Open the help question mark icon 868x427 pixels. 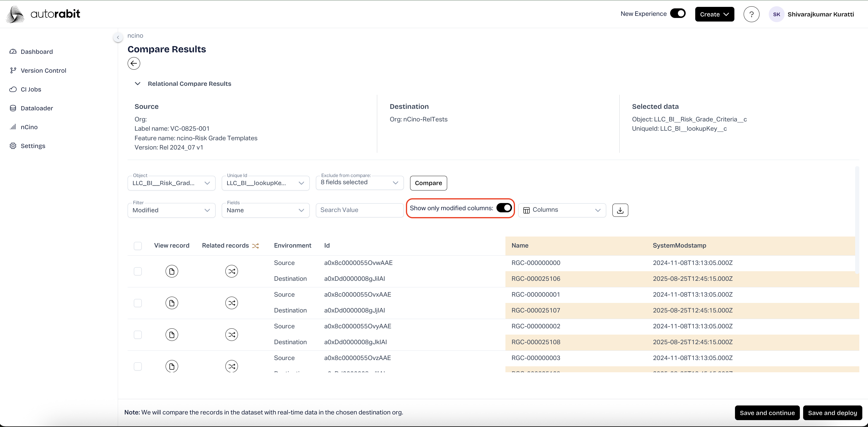[x=751, y=14]
